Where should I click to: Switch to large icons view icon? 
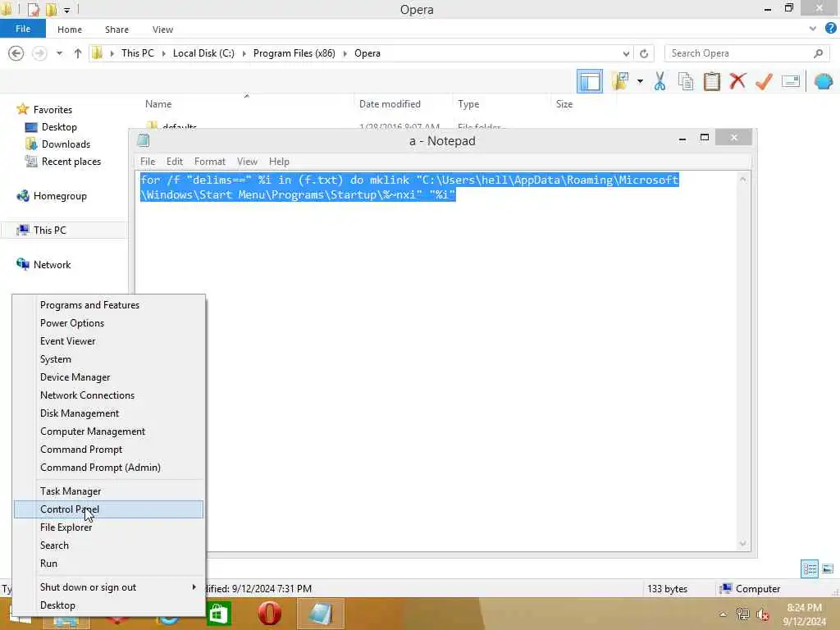pos(828,569)
